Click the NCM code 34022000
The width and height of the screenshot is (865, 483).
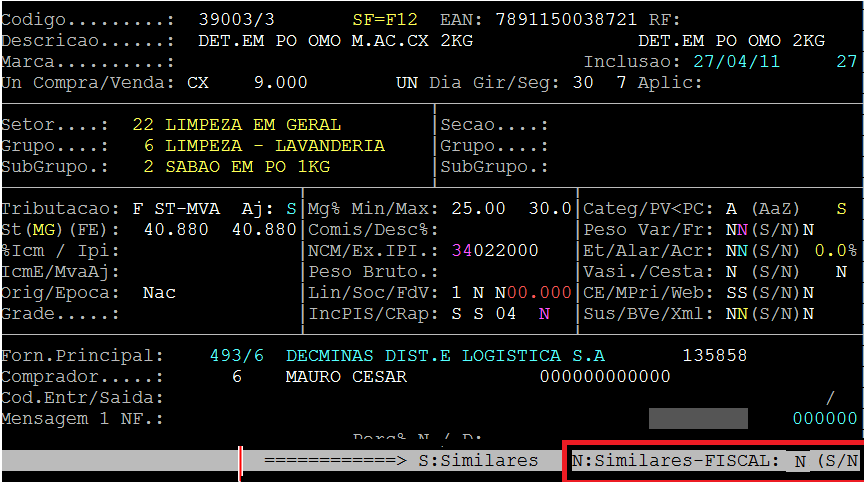pos(495,250)
